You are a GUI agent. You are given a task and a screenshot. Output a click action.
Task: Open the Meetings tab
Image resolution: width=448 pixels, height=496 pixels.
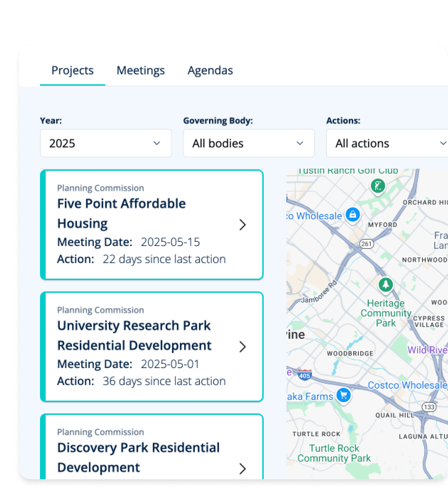click(141, 70)
